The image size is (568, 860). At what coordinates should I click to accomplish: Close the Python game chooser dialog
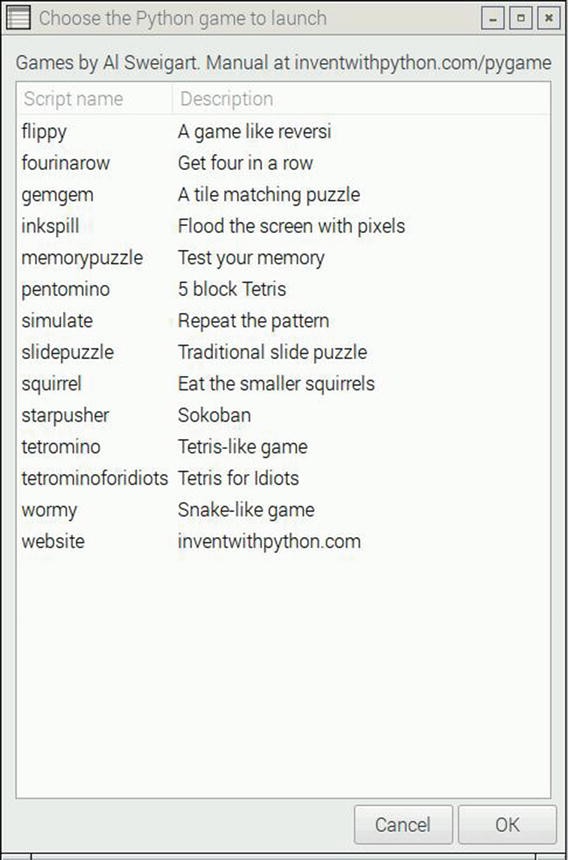(549, 19)
